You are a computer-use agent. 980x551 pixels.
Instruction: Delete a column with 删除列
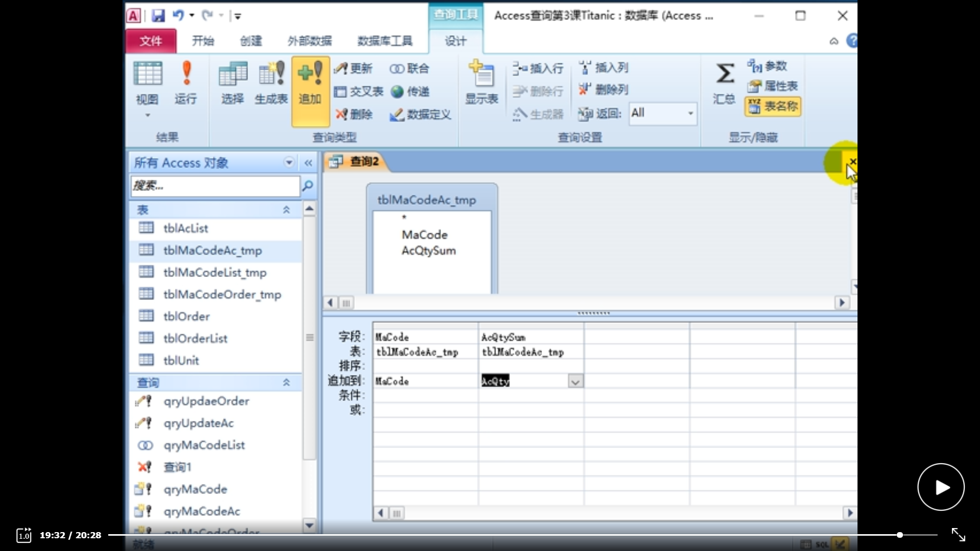(604, 90)
